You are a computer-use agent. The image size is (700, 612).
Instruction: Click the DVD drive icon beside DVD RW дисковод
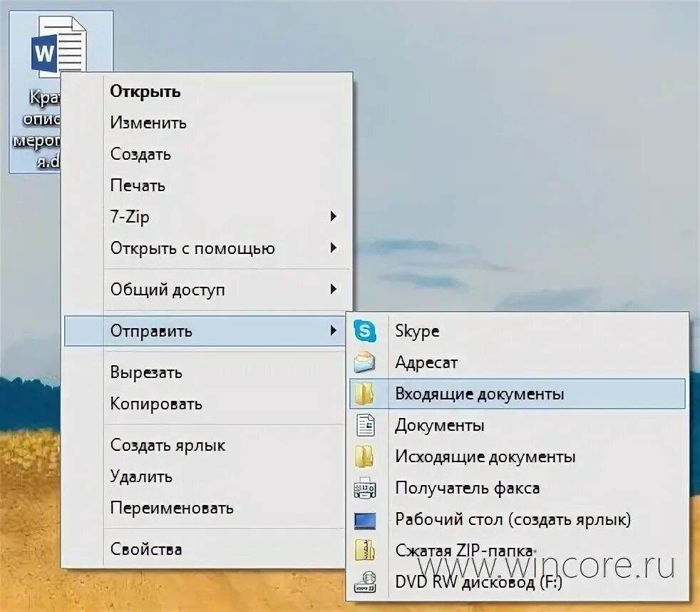[365, 582]
